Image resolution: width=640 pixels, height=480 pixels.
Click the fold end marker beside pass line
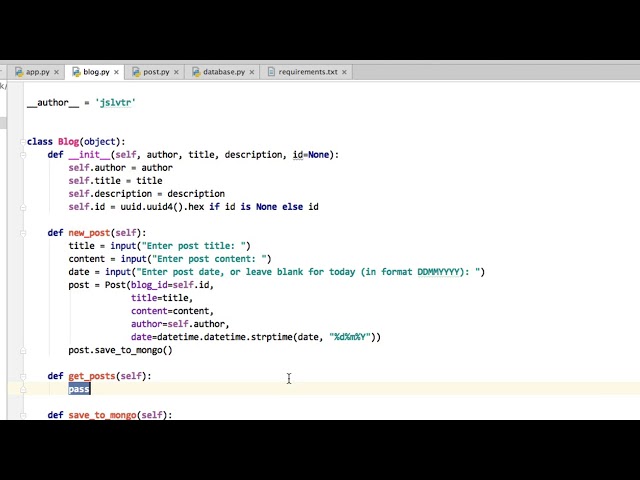(x=23, y=390)
